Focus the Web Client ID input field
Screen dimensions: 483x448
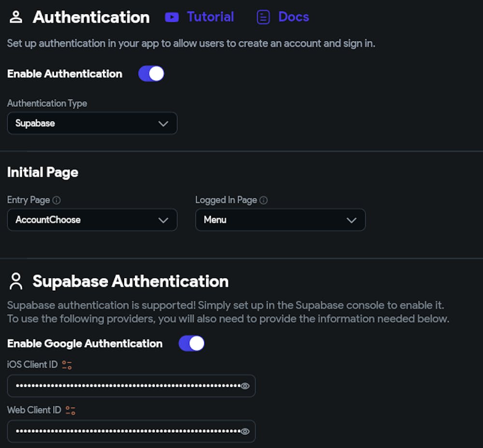point(126,431)
